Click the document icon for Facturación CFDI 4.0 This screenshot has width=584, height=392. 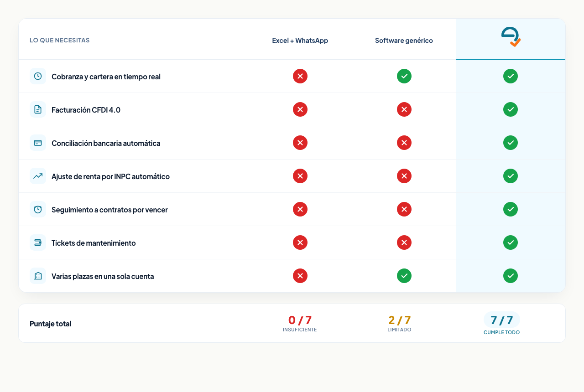point(38,109)
